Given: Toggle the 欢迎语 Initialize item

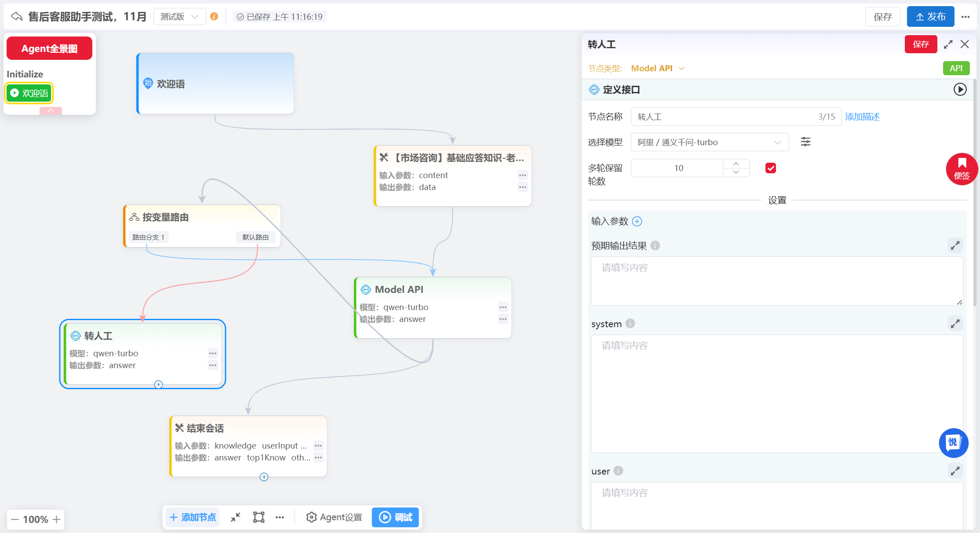Looking at the screenshot, I should (x=29, y=93).
